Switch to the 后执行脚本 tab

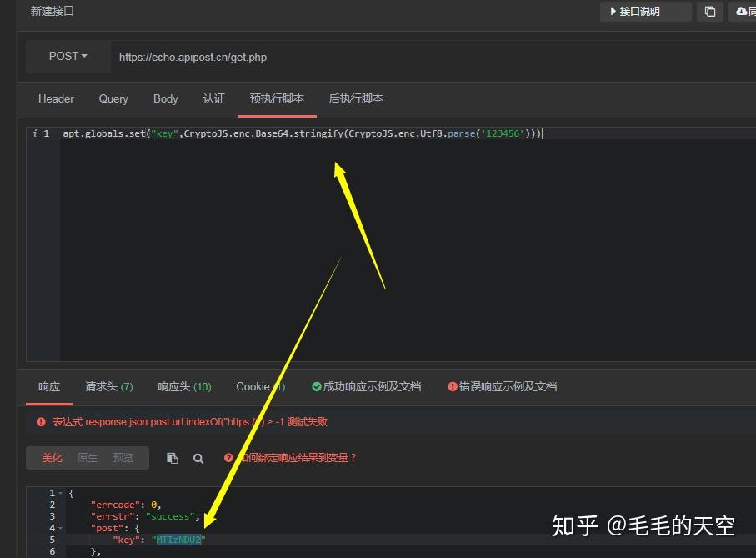[356, 98]
